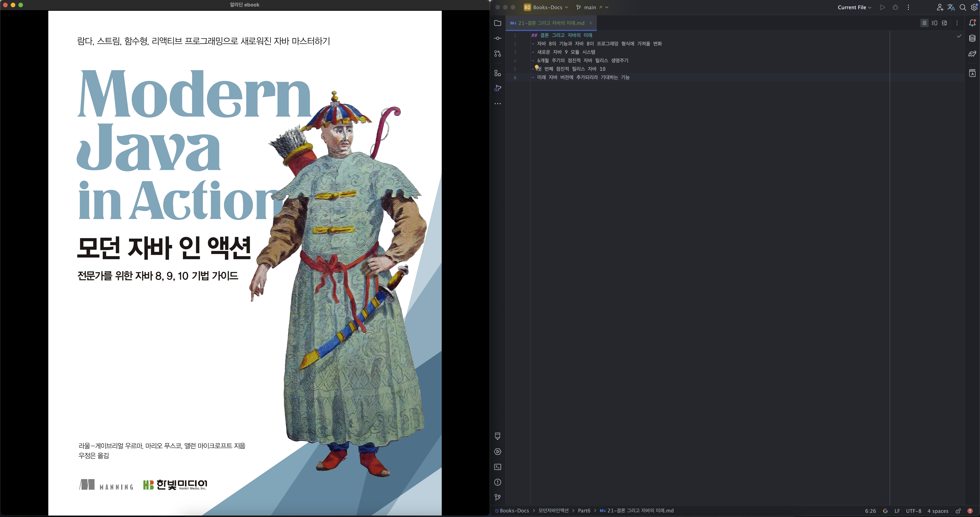Image resolution: width=980 pixels, height=517 pixels.
Task: Open the Gradle elephant tool window
Action: click(972, 54)
